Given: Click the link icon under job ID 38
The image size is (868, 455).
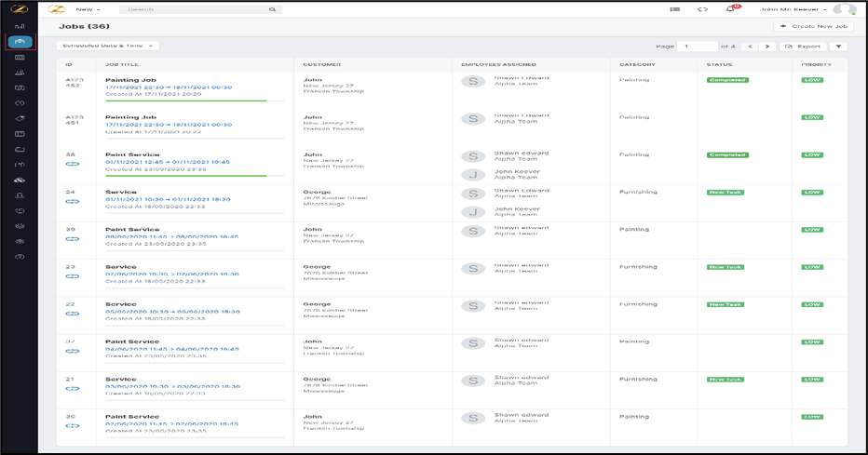Looking at the screenshot, I should [x=72, y=164].
